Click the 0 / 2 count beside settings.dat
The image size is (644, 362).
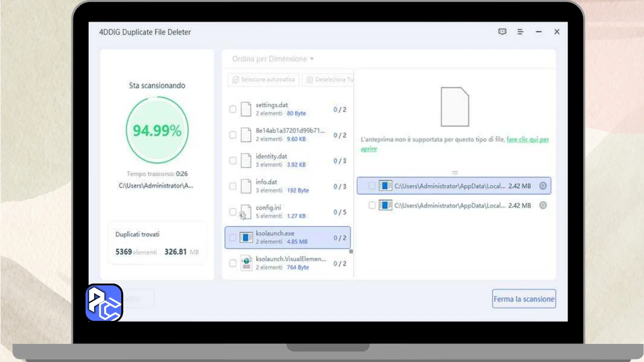click(340, 109)
